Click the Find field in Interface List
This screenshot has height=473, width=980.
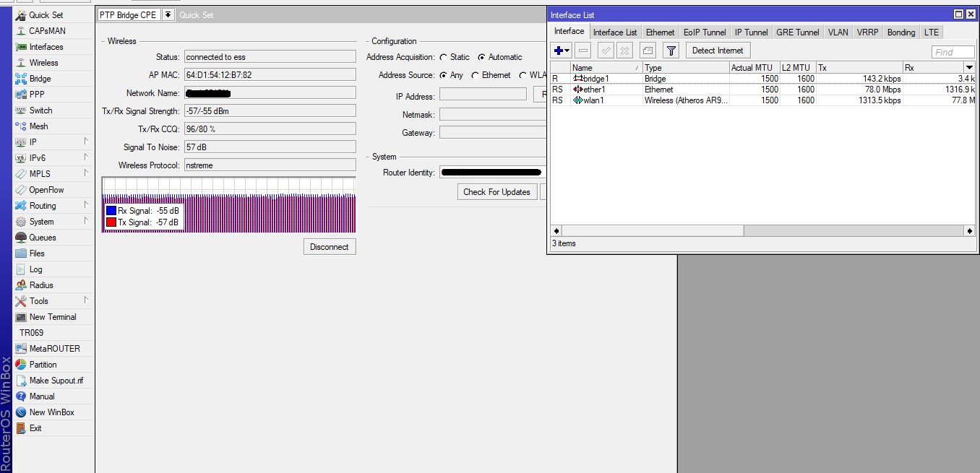click(953, 51)
